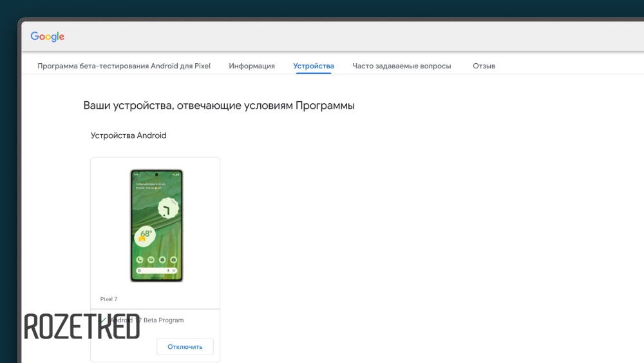
Task: Click the Phone dialer icon on the Pixel
Action: click(139, 259)
